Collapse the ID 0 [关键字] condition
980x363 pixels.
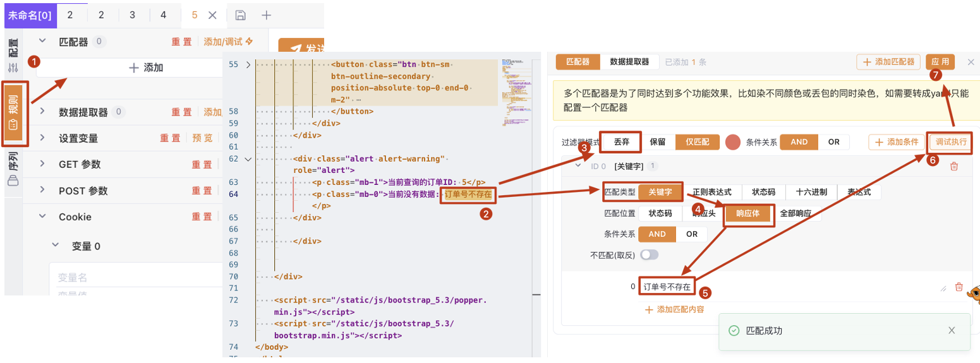coord(578,166)
